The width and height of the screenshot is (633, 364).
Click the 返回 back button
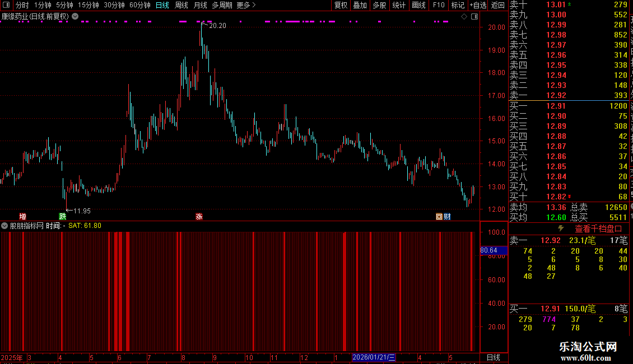(x=498, y=5)
